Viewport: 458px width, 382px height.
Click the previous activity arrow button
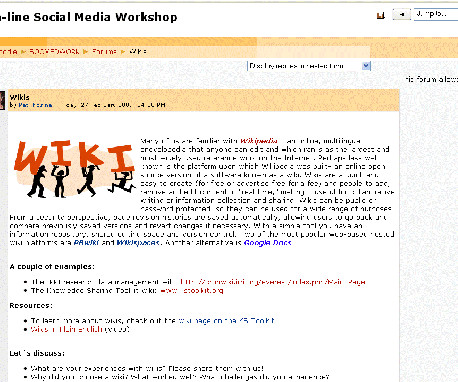click(402, 14)
